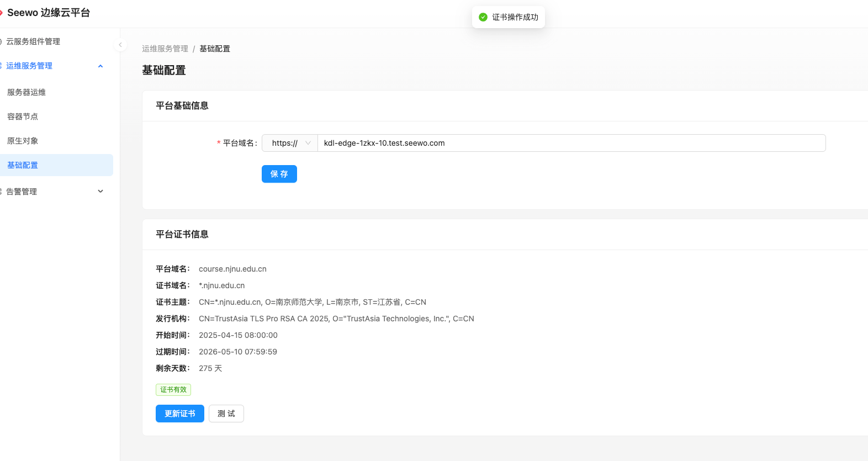868x461 pixels.
Task: Click the 测试 button
Action: point(226,414)
